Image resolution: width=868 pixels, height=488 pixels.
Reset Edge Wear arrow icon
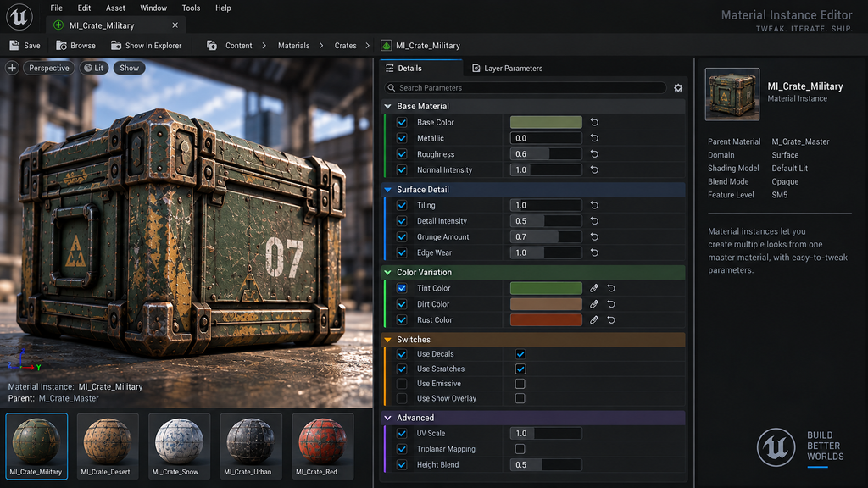click(x=594, y=252)
